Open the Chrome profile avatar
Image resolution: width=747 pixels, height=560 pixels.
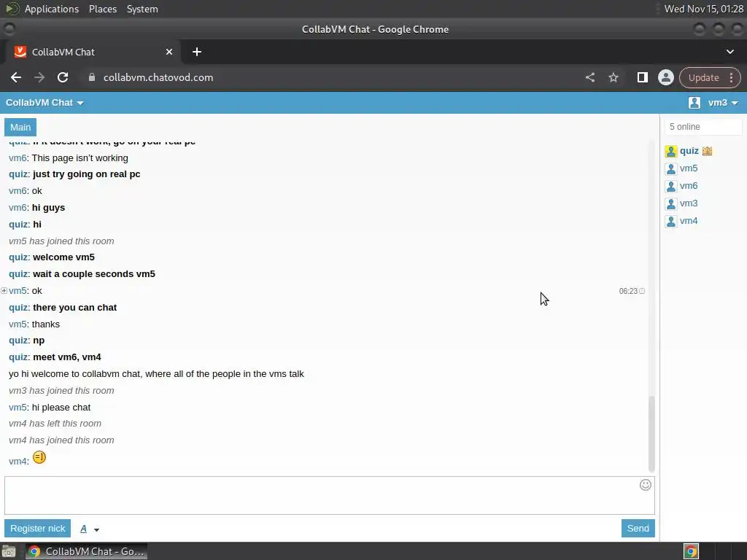coord(665,77)
